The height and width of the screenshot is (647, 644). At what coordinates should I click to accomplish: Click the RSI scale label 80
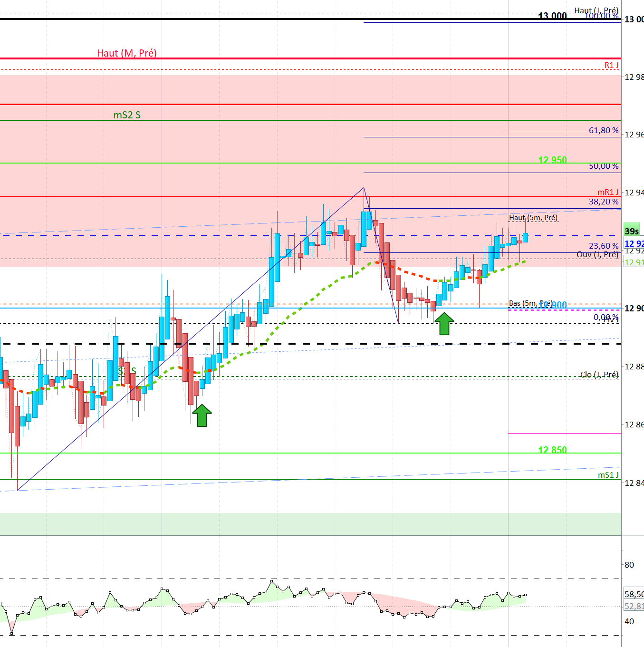629,565
